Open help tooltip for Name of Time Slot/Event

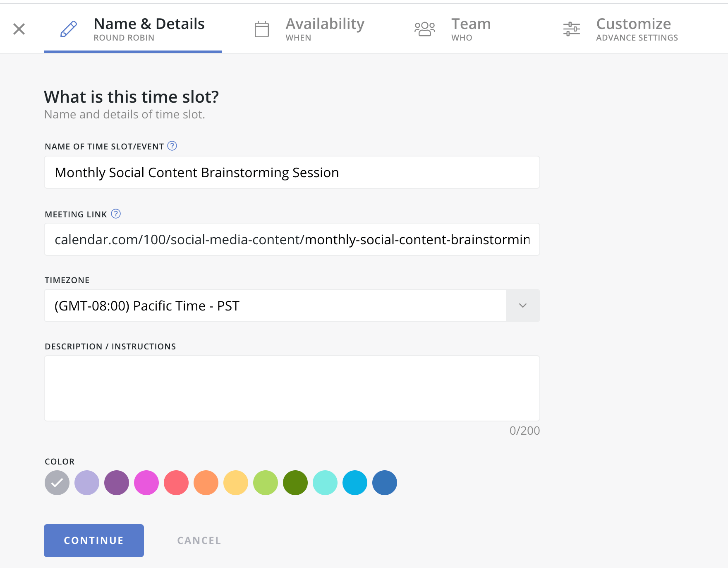coord(172,146)
